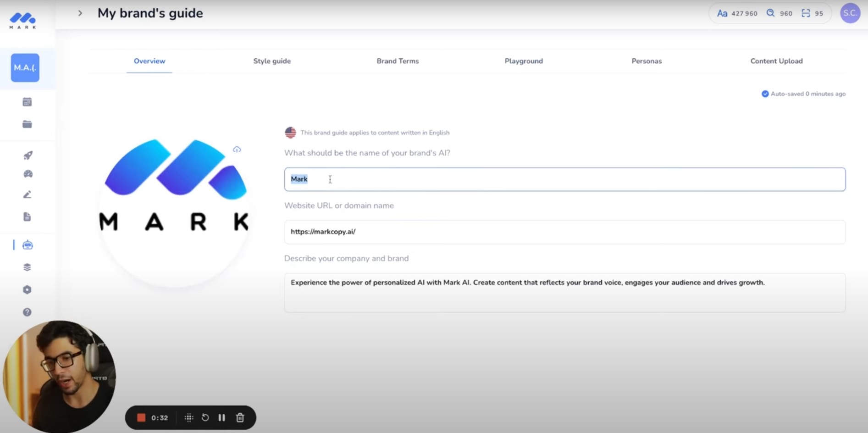Focus the brand AI name field
The height and width of the screenshot is (433, 868).
(x=564, y=179)
